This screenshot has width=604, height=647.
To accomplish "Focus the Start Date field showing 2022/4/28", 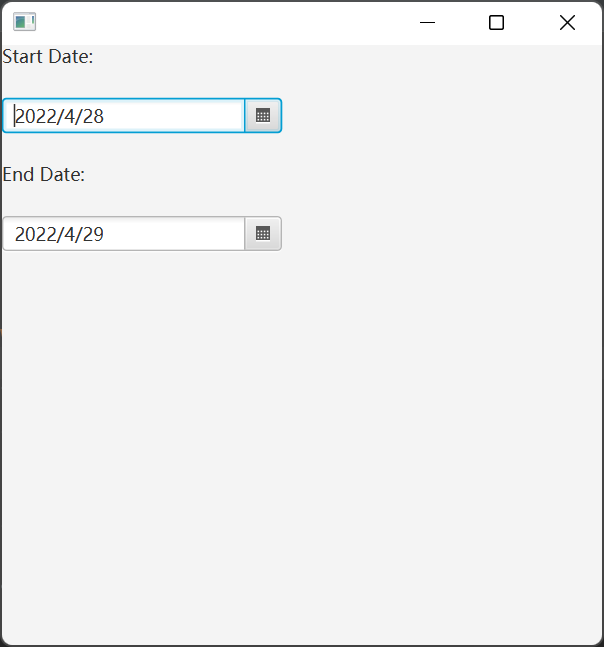I will pyautogui.click(x=124, y=116).
